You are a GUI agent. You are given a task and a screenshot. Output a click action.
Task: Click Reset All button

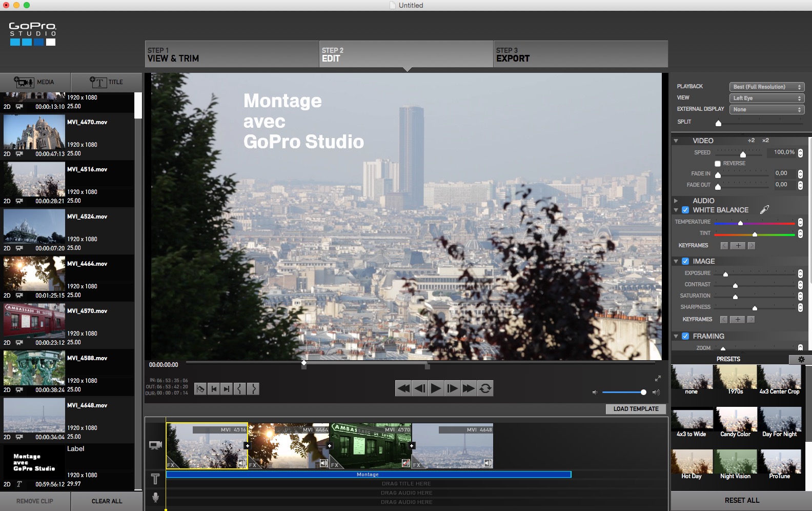742,500
